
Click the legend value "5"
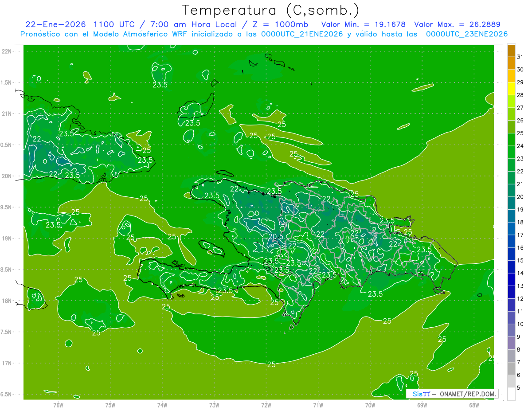[x=519, y=388]
